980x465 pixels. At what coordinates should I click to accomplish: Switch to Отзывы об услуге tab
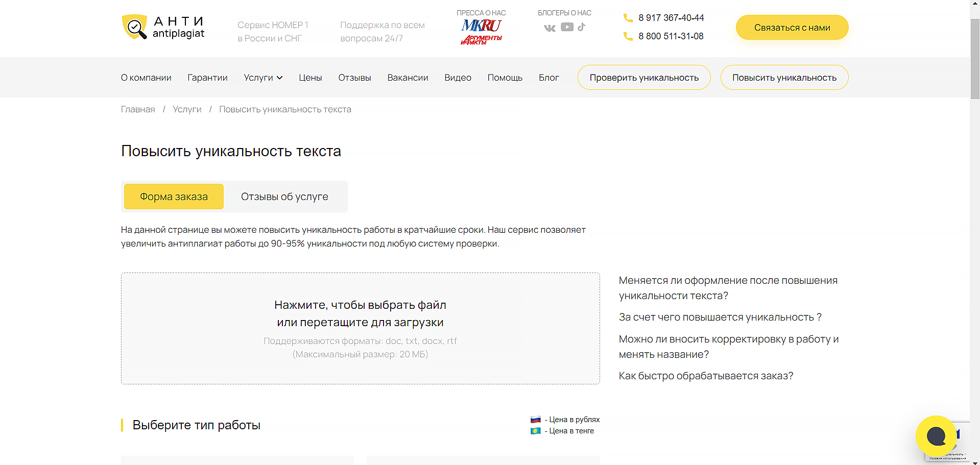[x=284, y=197]
